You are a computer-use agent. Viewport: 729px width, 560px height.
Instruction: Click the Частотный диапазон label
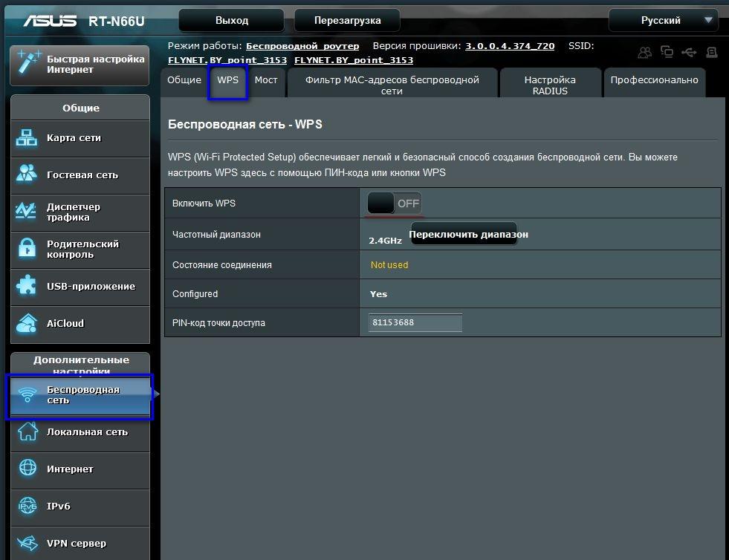tap(216, 234)
